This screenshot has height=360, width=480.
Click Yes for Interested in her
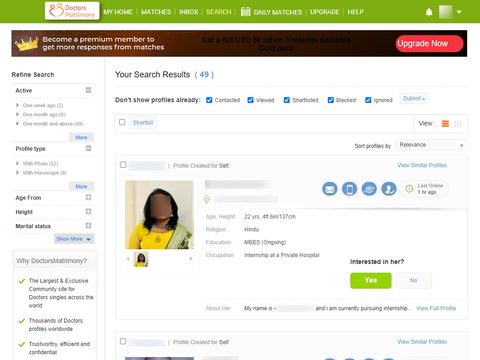tap(371, 280)
